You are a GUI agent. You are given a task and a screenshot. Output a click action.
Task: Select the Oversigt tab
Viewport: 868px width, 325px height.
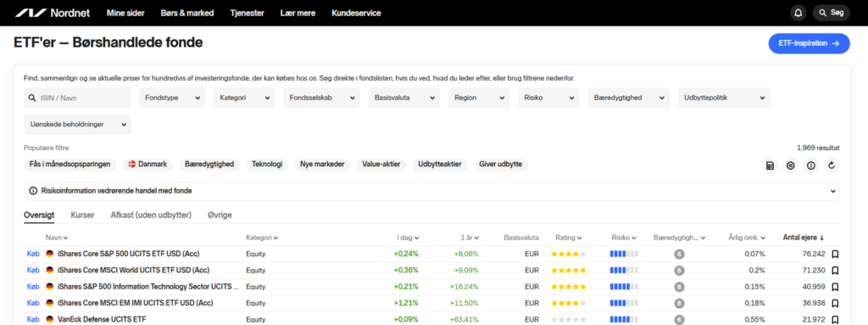(39, 216)
